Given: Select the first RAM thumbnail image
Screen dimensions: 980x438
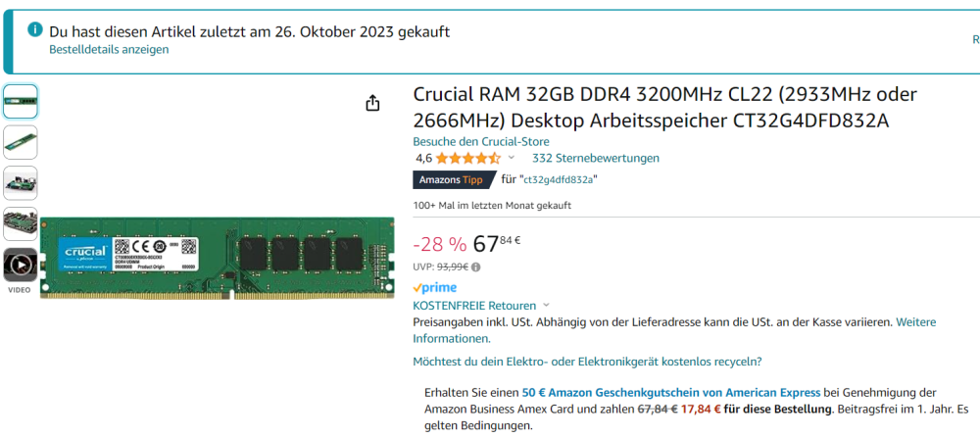Looking at the screenshot, I should pyautogui.click(x=21, y=101).
